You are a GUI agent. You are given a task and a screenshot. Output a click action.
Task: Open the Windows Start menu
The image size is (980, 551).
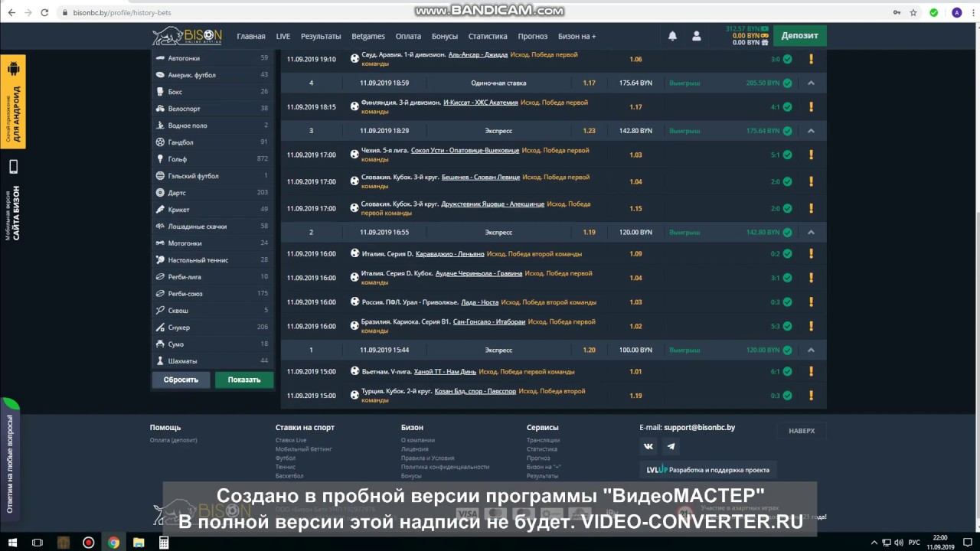[12, 543]
